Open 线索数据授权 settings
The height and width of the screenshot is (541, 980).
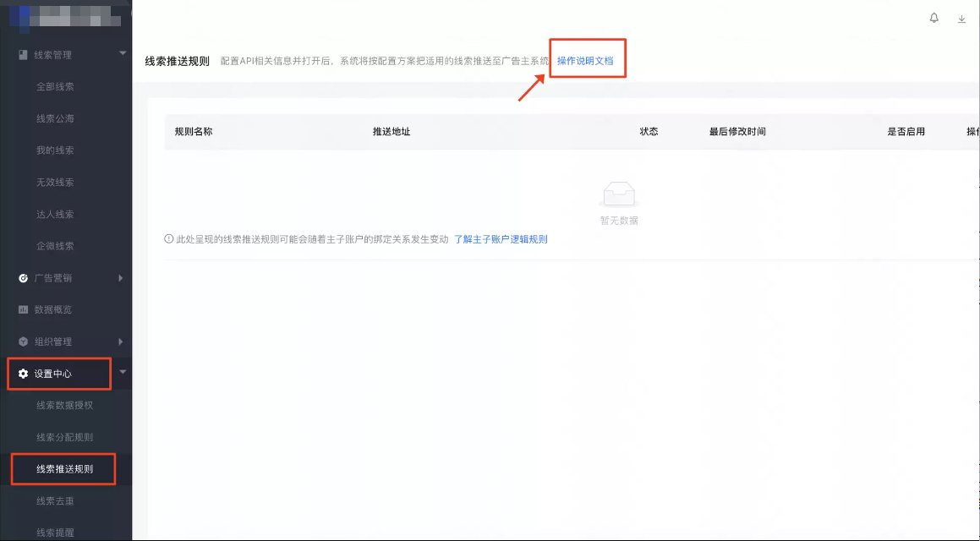pos(66,406)
